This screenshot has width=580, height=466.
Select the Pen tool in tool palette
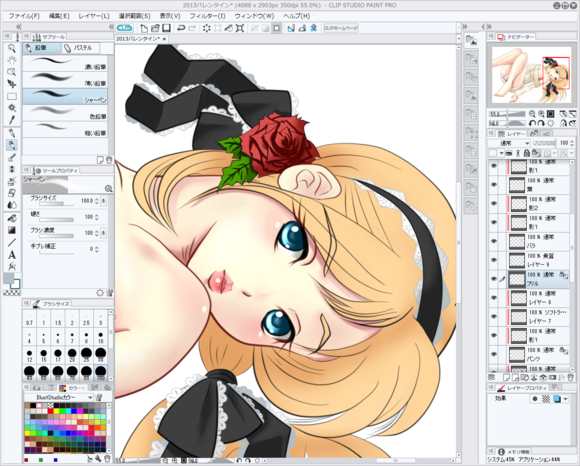pos(12,133)
